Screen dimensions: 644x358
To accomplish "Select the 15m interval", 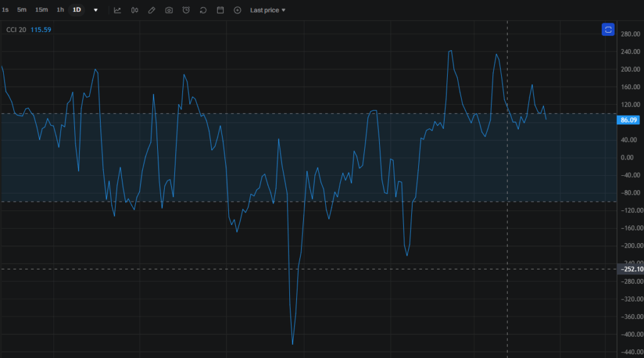I will coord(42,10).
